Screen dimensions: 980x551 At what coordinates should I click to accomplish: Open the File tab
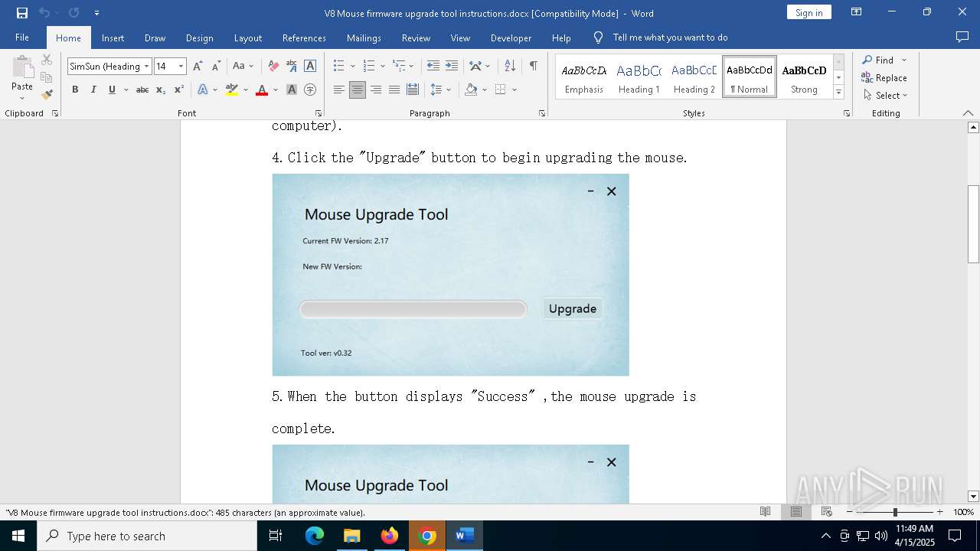pyautogui.click(x=22, y=37)
